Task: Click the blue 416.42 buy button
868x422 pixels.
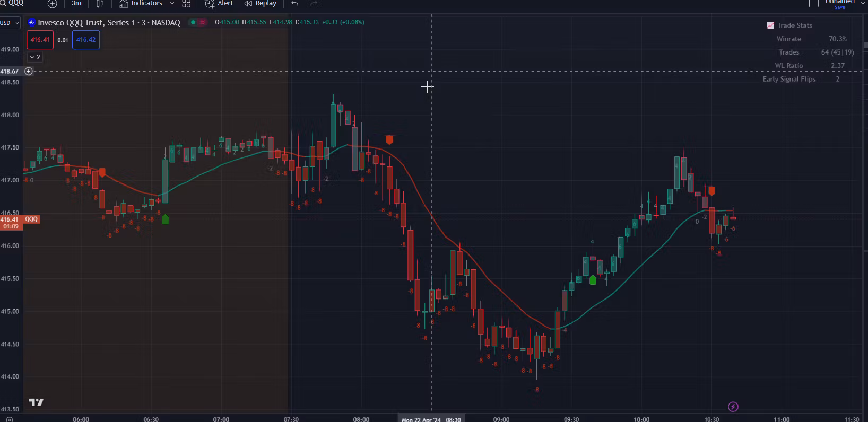Action: pyautogui.click(x=86, y=40)
